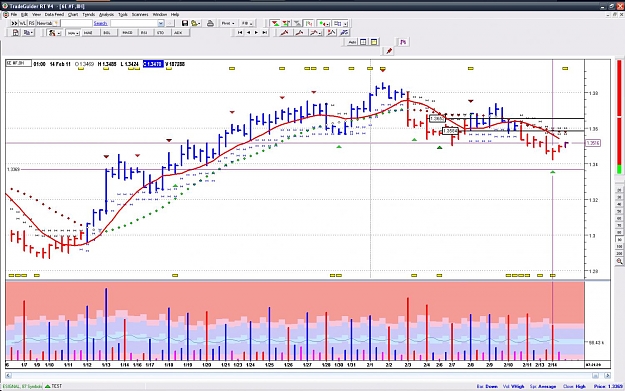Image resolution: width=625 pixels, height=391 pixels.
Task: Click the red pushpin icon
Action: pyautogui.click(x=389, y=51)
